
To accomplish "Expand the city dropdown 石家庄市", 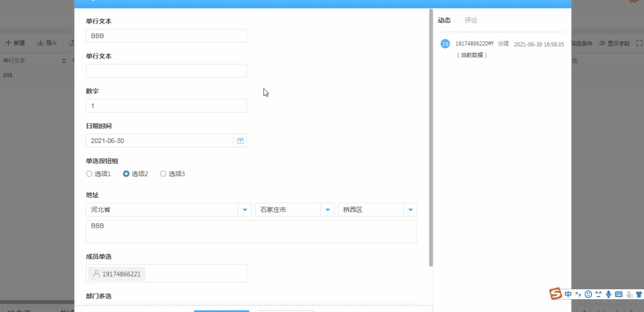I will (328, 210).
